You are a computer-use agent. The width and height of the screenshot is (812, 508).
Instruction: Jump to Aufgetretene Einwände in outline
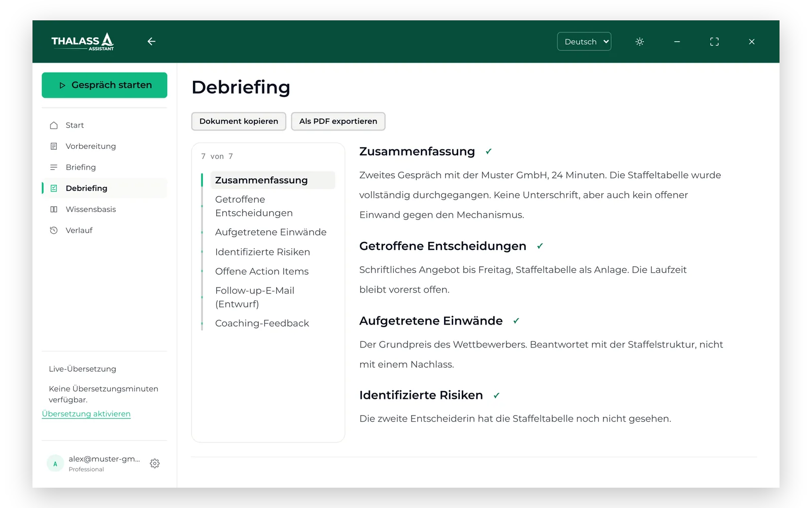pyautogui.click(x=273, y=232)
